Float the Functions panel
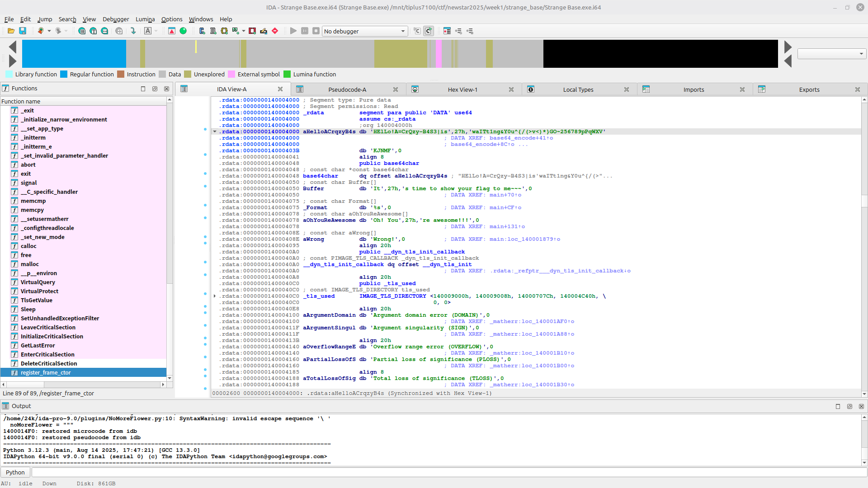This screenshot has width=868, height=488. 155,89
